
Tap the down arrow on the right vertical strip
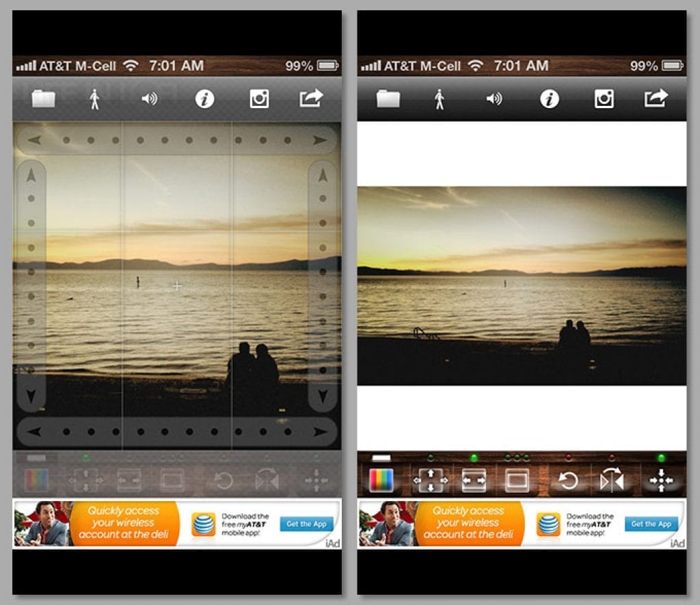[x=323, y=396]
